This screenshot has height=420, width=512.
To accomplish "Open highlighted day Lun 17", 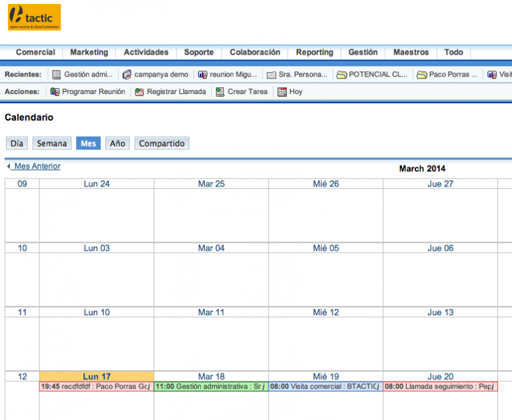I will pyautogui.click(x=97, y=377).
